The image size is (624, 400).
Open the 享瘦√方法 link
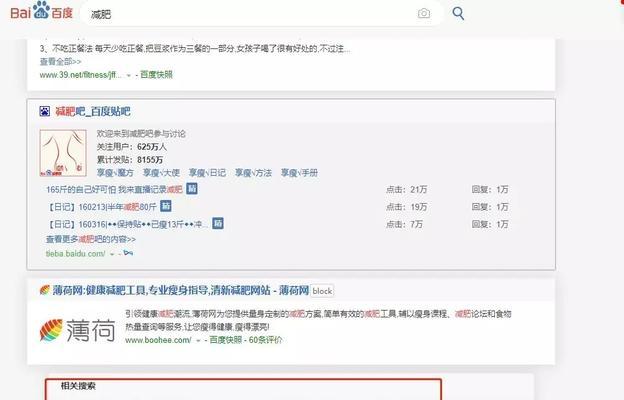(253, 173)
